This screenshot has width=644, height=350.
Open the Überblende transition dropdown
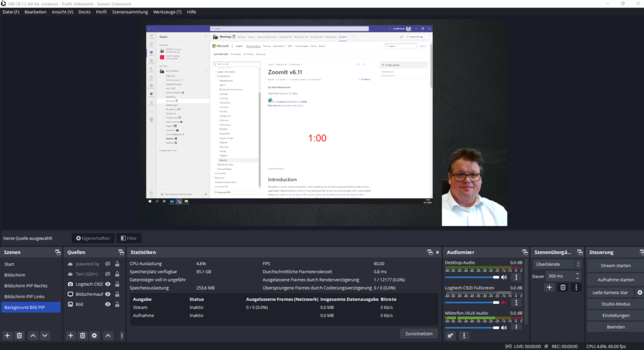[x=557, y=264]
